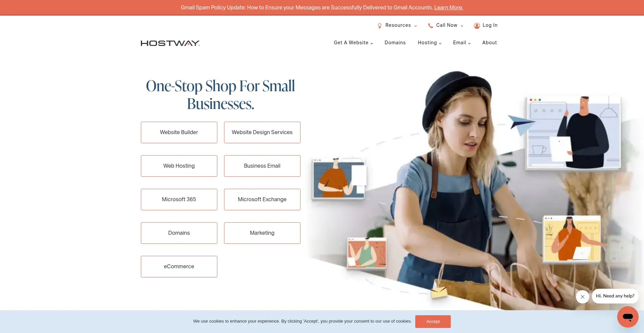Image resolution: width=644 pixels, height=333 pixels.
Task: Accept the cookies notice
Action: point(433,321)
